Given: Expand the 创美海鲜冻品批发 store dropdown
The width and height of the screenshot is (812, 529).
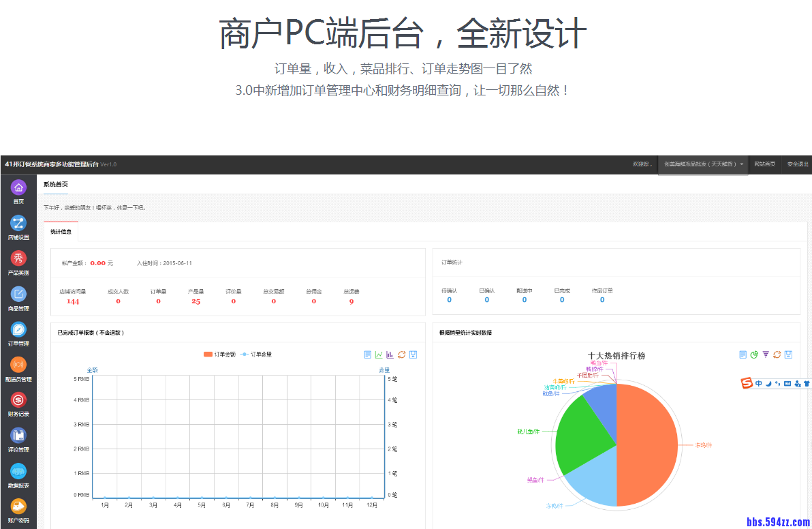Looking at the screenshot, I should (702, 164).
